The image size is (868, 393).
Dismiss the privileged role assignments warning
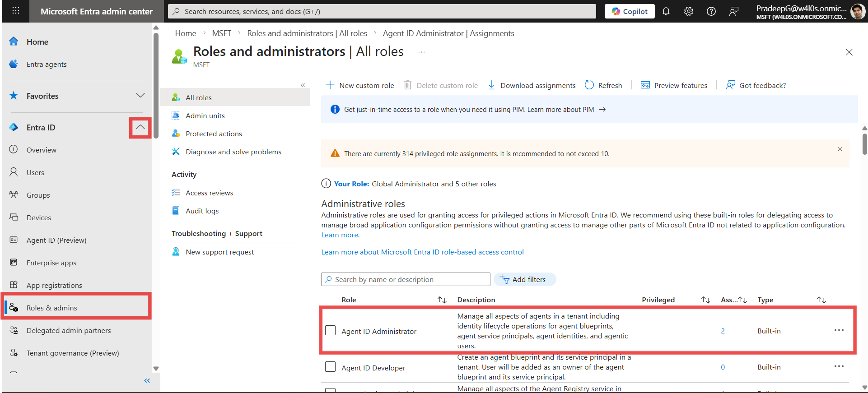click(x=840, y=149)
